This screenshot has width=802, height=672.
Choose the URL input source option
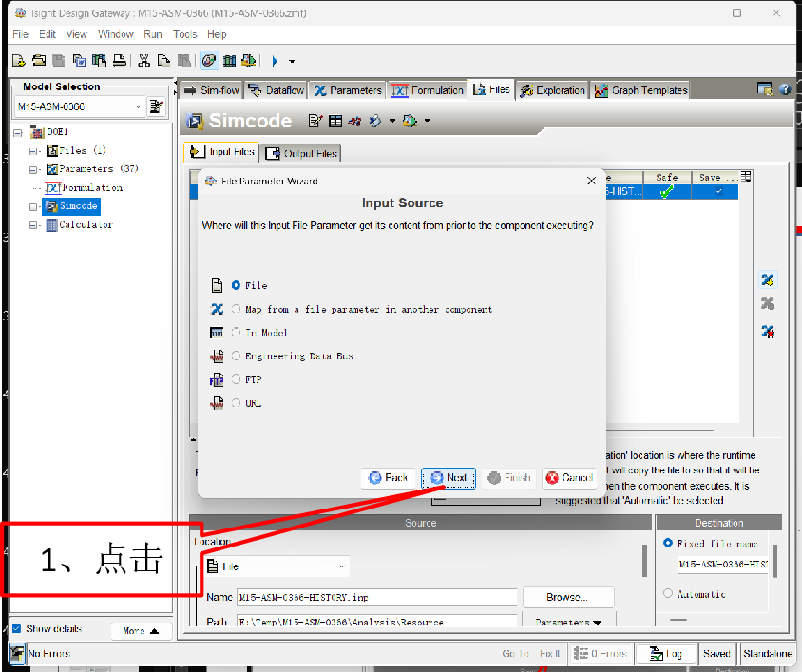pyautogui.click(x=237, y=403)
